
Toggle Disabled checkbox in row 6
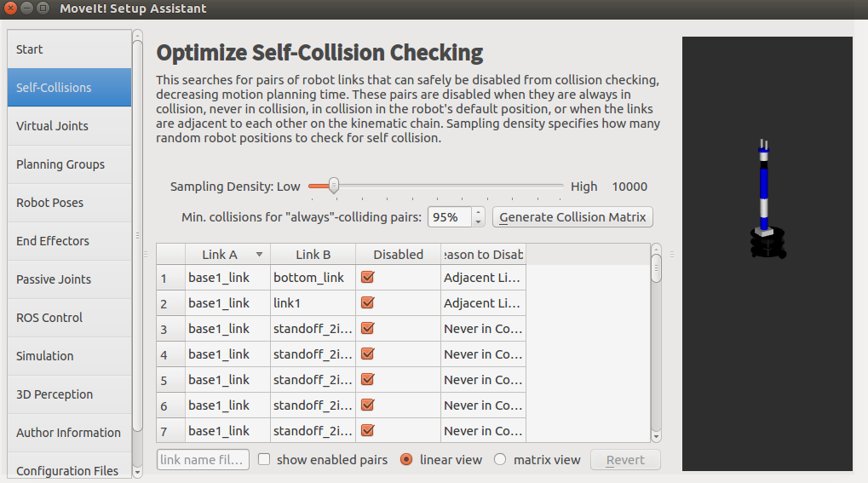click(x=368, y=405)
